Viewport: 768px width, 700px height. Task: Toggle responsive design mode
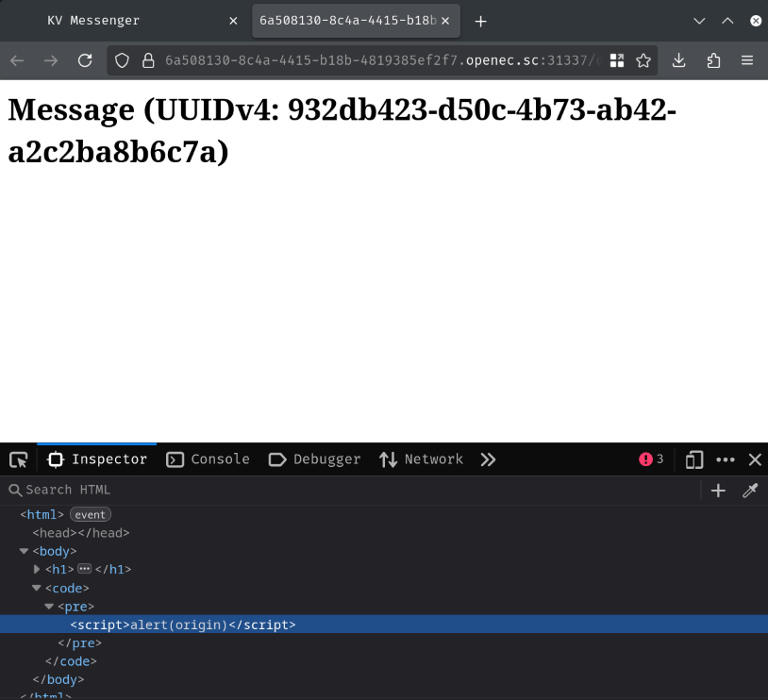[x=694, y=460]
